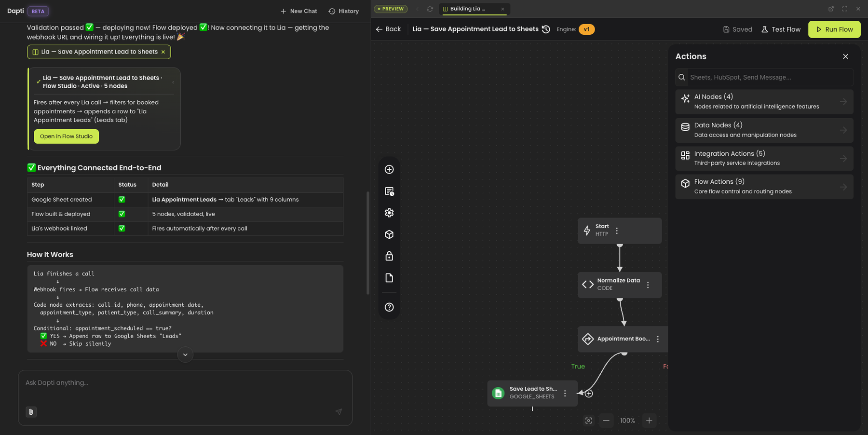Viewport: 868px width, 435px height.
Task: Open help question mark icon
Action: (x=389, y=307)
